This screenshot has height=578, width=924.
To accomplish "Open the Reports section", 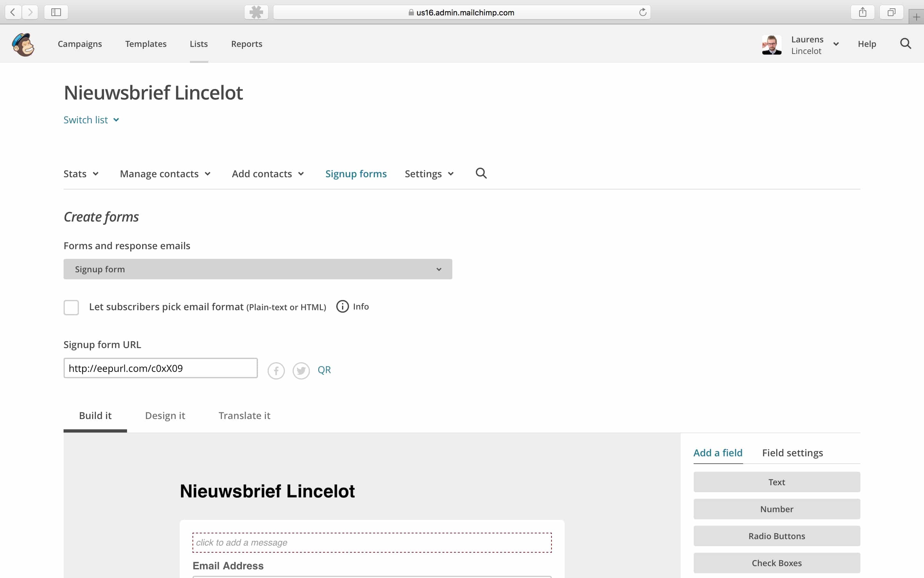I will pyautogui.click(x=247, y=44).
